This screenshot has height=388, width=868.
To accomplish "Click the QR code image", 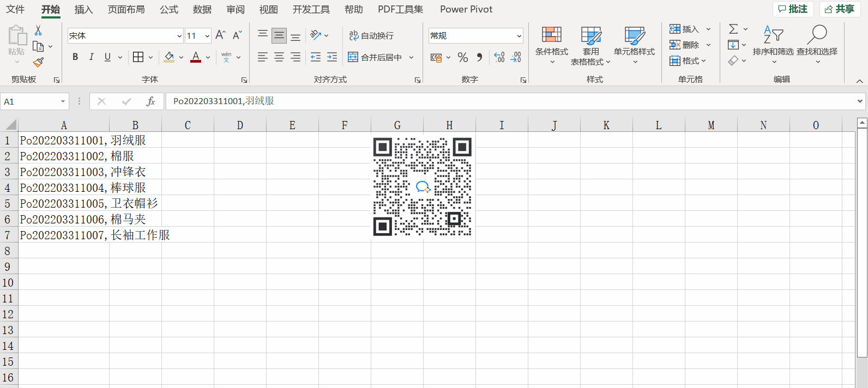I will (422, 186).
